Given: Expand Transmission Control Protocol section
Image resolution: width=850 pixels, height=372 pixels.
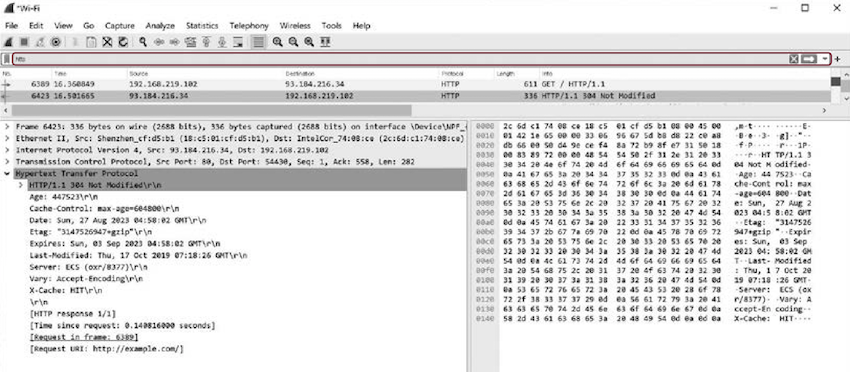Looking at the screenshot, I should click(7, 162).
